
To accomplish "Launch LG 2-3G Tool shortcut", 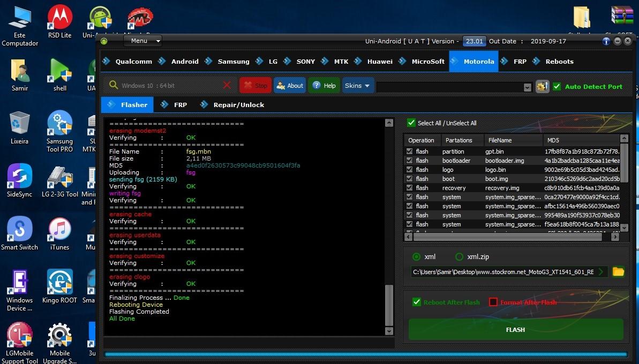I will pyautogui.click(x=60, y=181).
